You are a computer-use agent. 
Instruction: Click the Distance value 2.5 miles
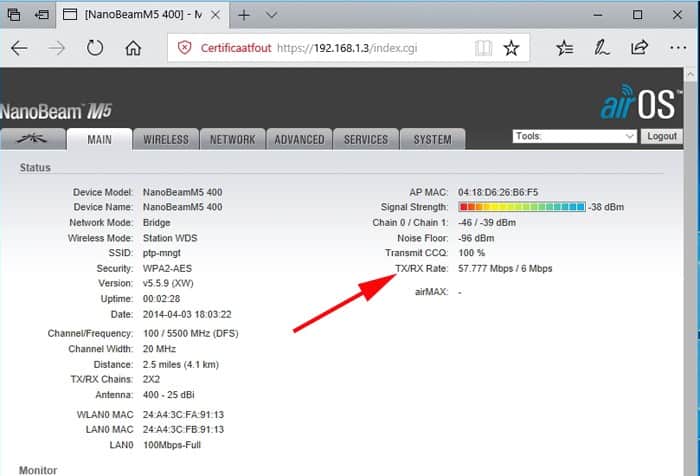(161, 364)
